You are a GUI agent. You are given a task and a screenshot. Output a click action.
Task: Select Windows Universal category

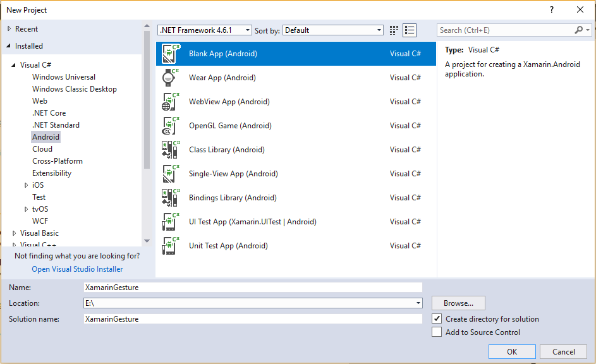tap(64, 77)
